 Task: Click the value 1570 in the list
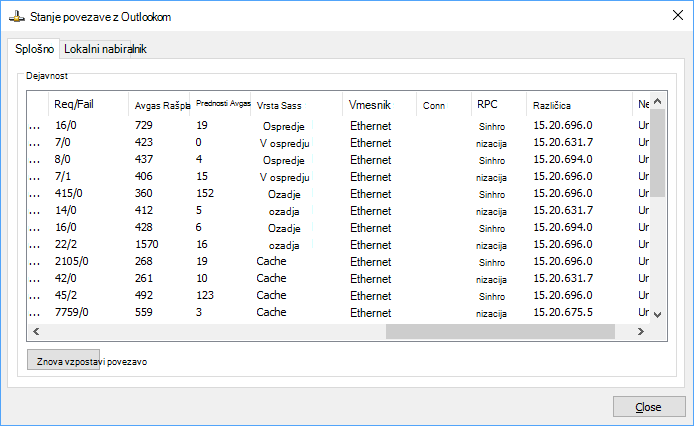[x=147, y=244]
